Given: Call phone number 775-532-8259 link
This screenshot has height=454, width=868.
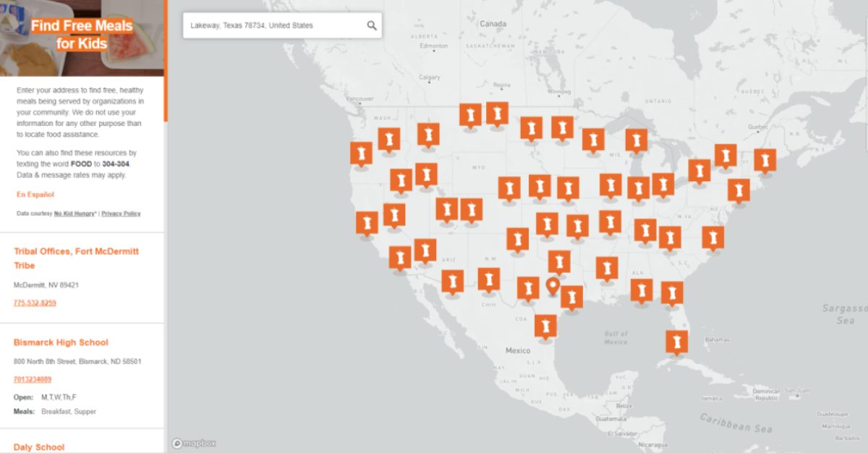Looking at the screenshot, I should pyautogui.click(x=35, y=303).
